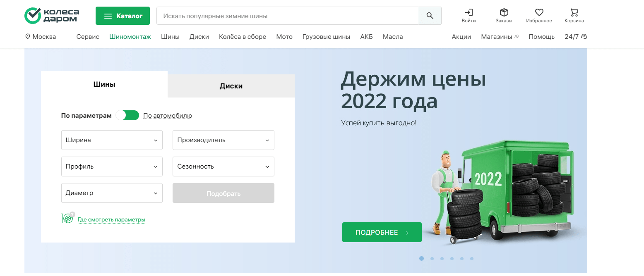Toggle the parameters/car search switch
Viewport: 644px width, 276px height.
tap(127, 115)
